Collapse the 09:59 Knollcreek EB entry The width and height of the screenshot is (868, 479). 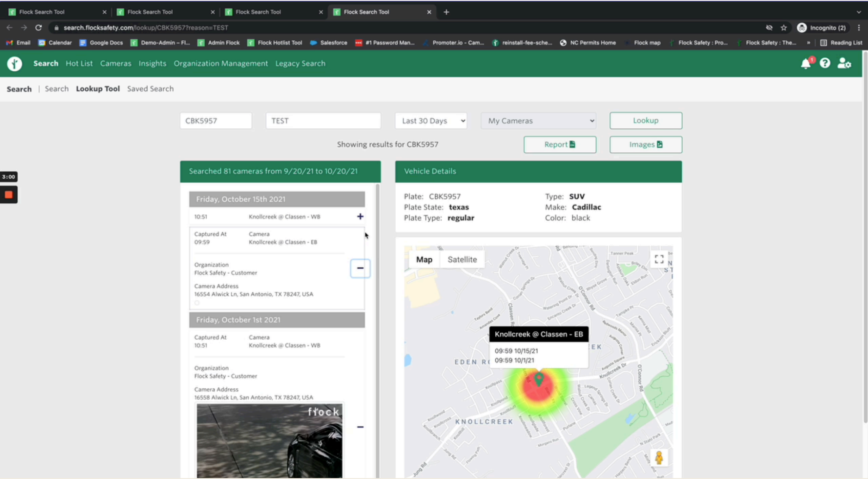360,268
